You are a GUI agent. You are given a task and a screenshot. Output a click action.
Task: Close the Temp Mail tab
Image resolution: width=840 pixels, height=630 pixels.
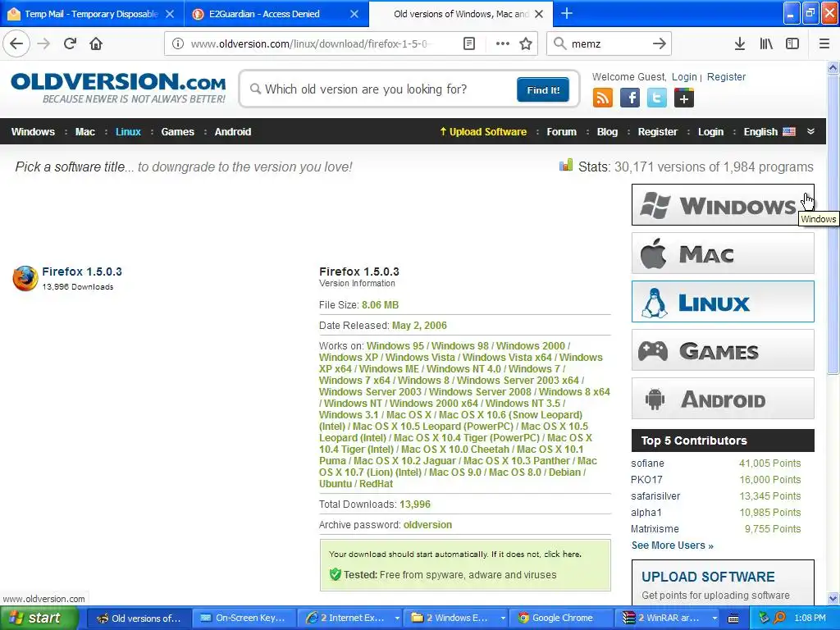tap(170, 14)
